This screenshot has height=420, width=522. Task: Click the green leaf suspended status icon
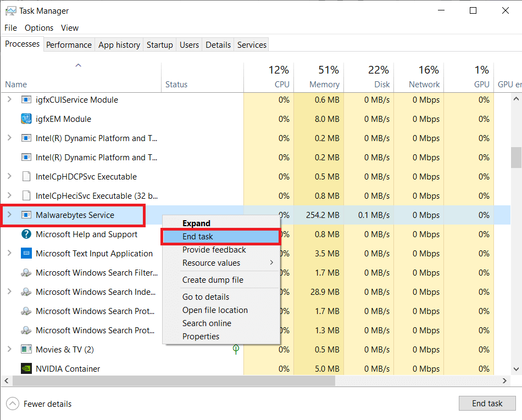pos(236,349)
